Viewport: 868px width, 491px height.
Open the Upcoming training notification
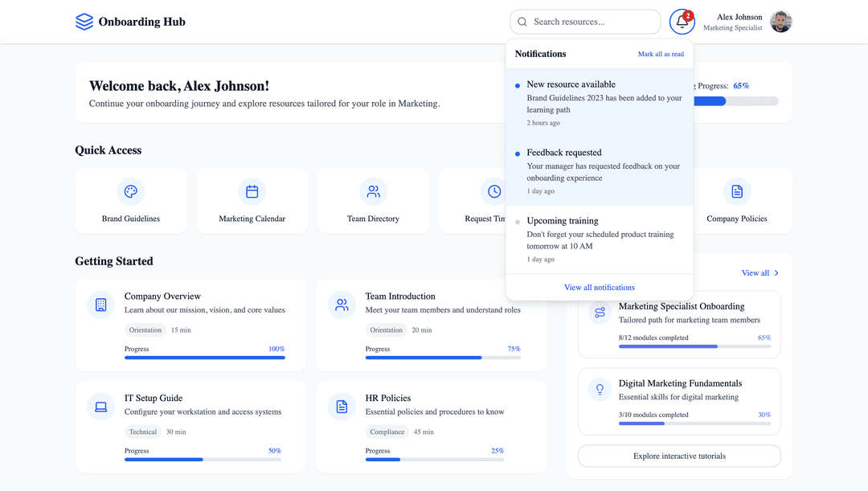click(600, 239)
